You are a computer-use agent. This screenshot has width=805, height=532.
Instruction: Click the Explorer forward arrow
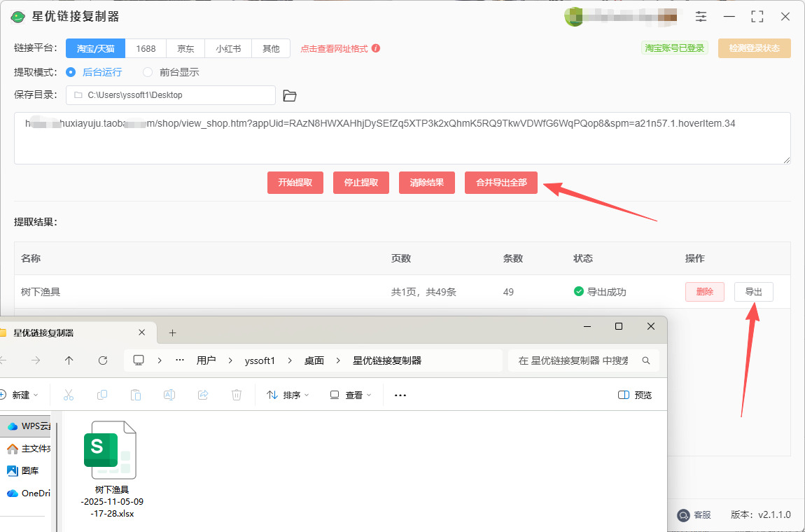(x=36, y=360)
